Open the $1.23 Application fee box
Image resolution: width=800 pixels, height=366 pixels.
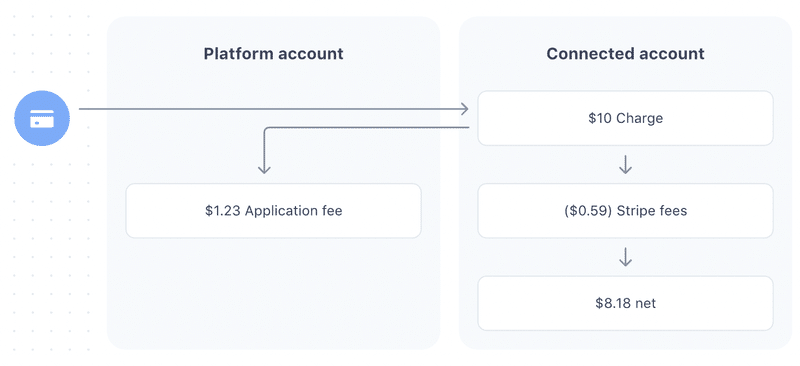pyautogui.click(x=273, y=211)
